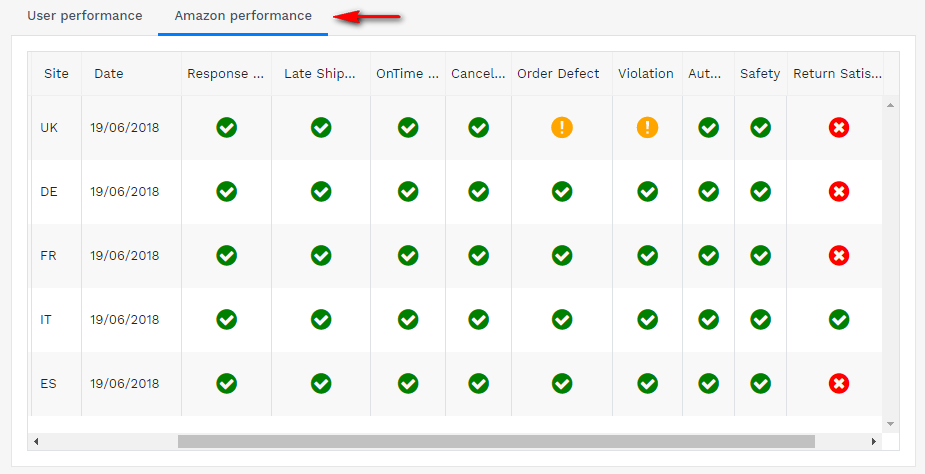Viewport: 925px width, 474px height.
Task: Click the Violation column header
Action: pyautogui.click(x=645, y=74)
